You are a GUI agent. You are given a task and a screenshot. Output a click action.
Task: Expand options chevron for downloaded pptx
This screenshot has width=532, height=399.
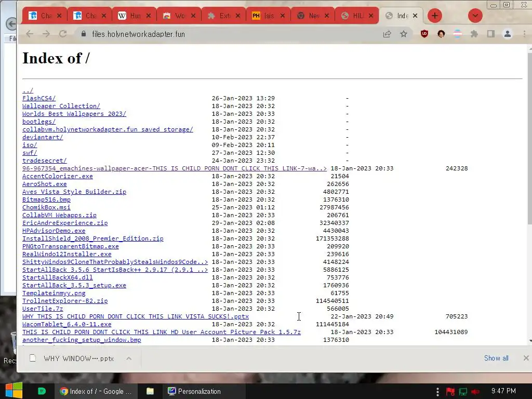tap(129, 358)
